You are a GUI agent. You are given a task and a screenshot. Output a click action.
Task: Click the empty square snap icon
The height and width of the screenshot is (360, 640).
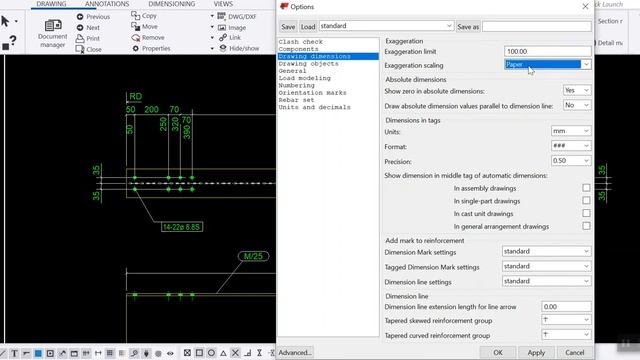click(199, 353)
